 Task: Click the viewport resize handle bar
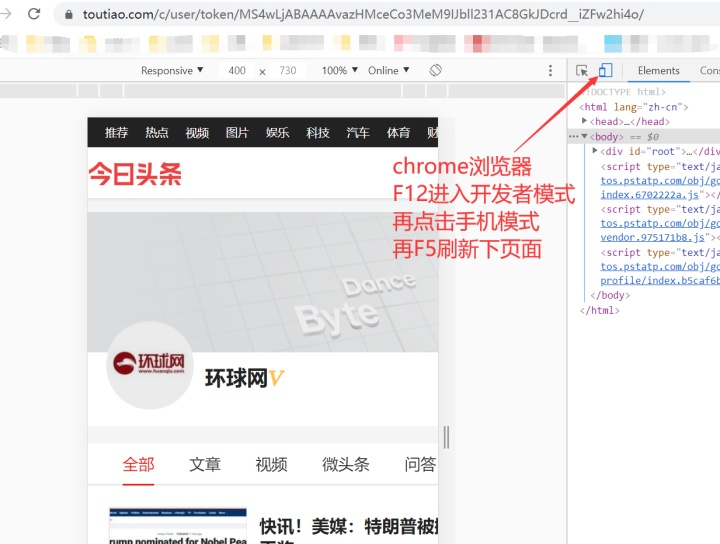446,437
